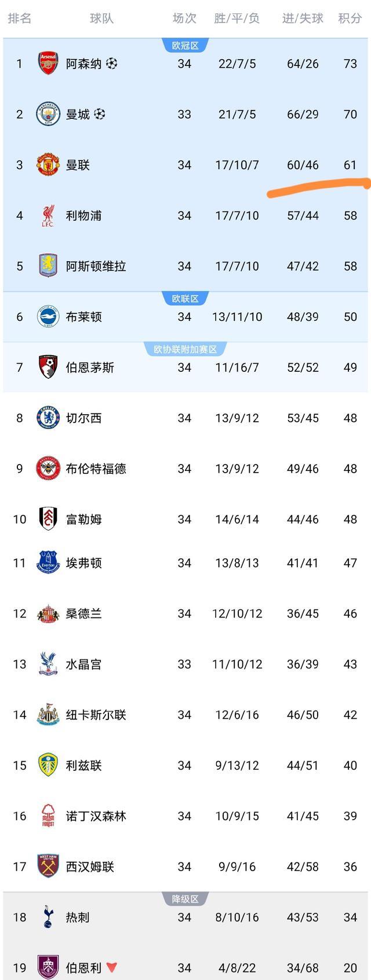The width and height of the screenshot is (371, 980).
Task: Click the Everton club crest
Action: click(x=48, y=562)
